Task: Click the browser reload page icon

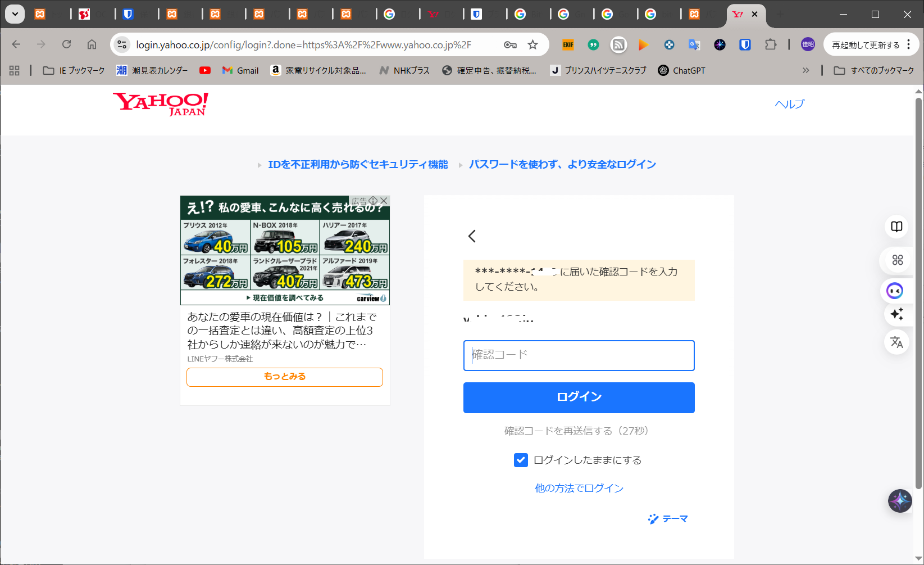Action: 66,44
